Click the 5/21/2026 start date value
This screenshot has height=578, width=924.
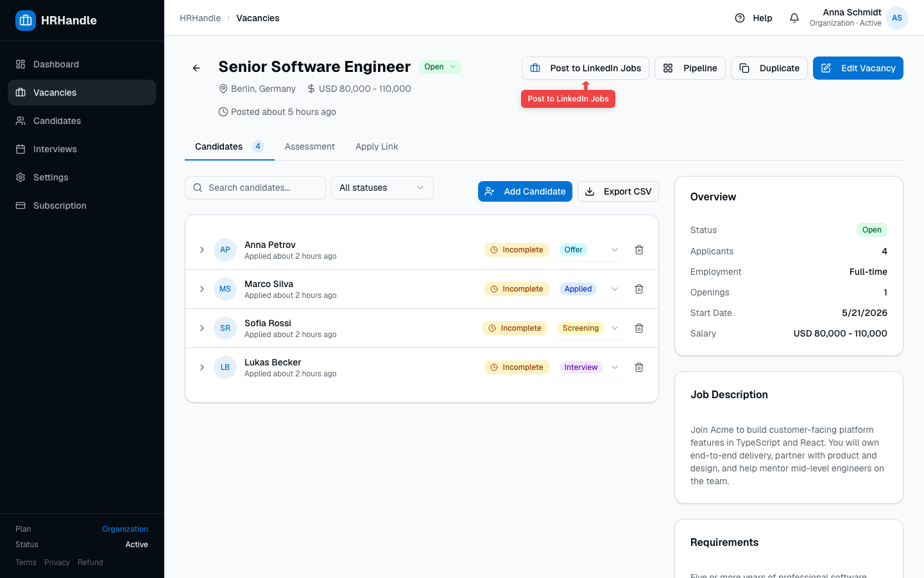tap(864, 313)
